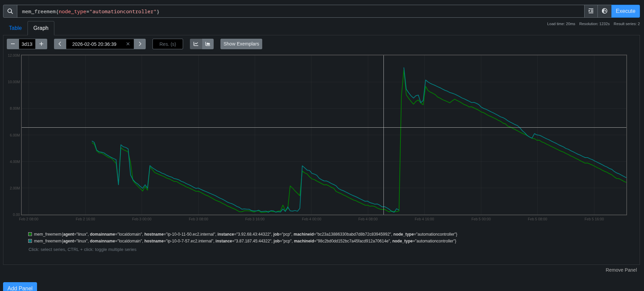The height and width of the screenshot is (291, 644).
Task: Toggle the ip-10-0-7-57 series teal swatch
Action: click(30, 241)
